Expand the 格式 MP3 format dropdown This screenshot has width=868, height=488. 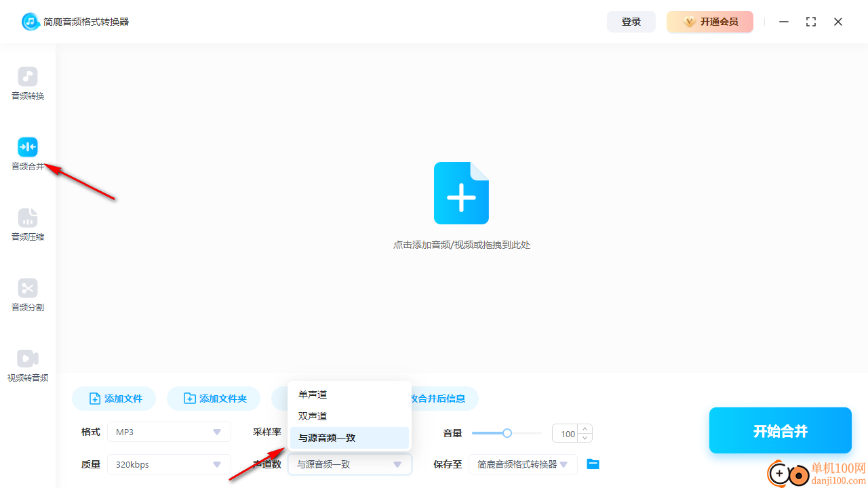169,432
